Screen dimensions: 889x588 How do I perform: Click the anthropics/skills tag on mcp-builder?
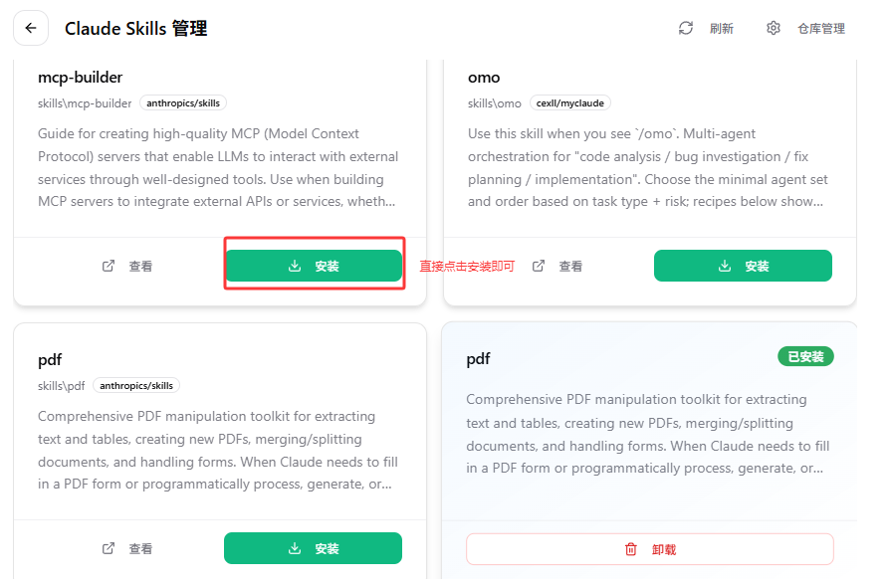(184, 102)
